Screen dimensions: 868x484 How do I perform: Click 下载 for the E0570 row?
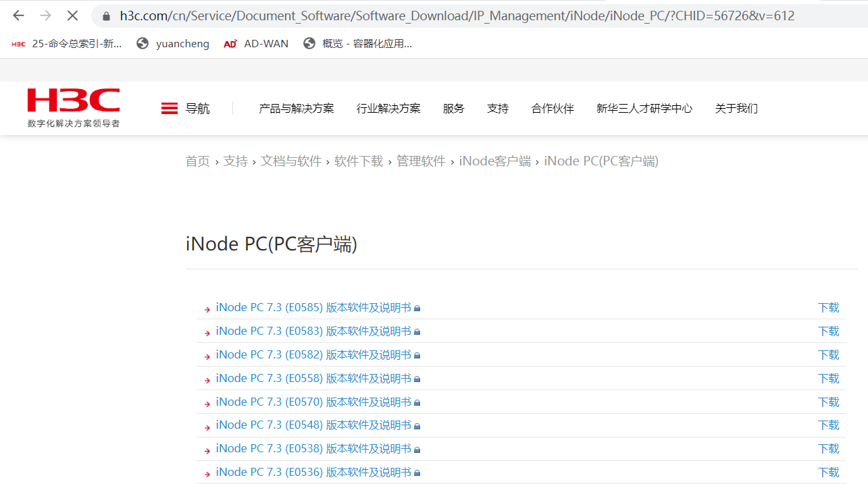point(828,402)
